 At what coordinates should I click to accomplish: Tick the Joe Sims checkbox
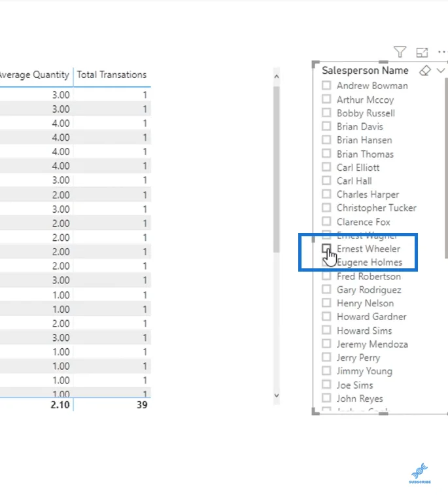pyautogui.click(x=326, y=384)
